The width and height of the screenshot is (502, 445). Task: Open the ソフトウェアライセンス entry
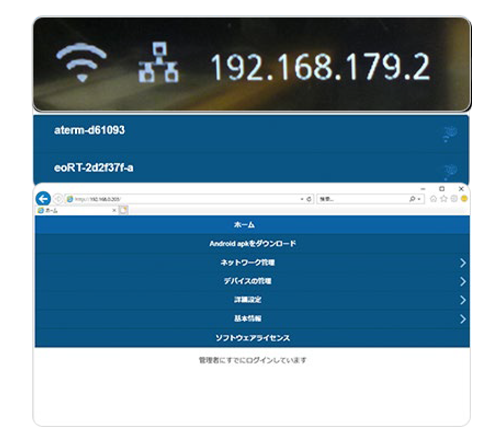point(252,338)
